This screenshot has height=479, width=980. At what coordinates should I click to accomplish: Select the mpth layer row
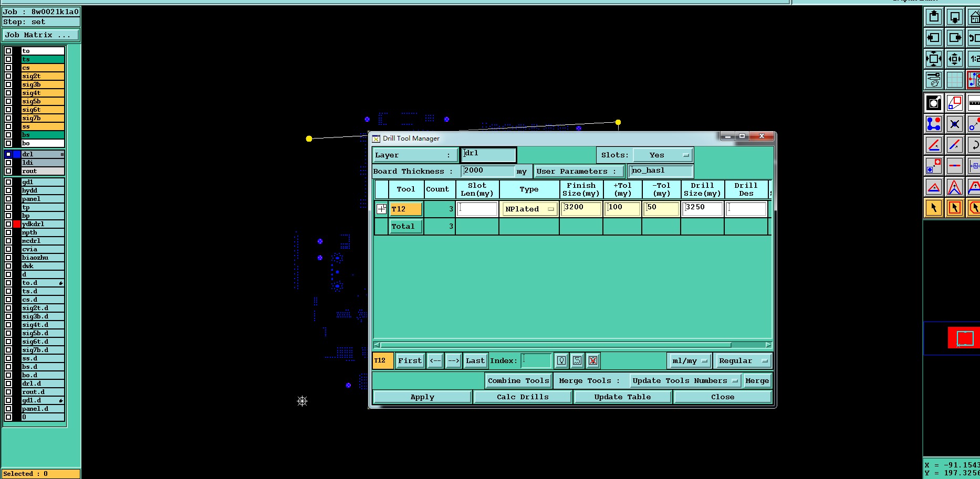[43, 232]
